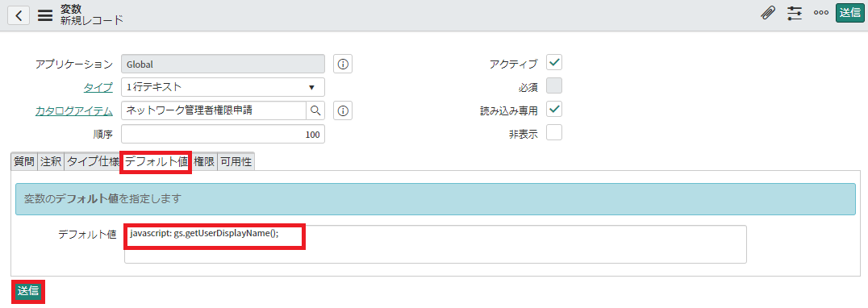Switch to the 注釈 tab

(51, 162)
